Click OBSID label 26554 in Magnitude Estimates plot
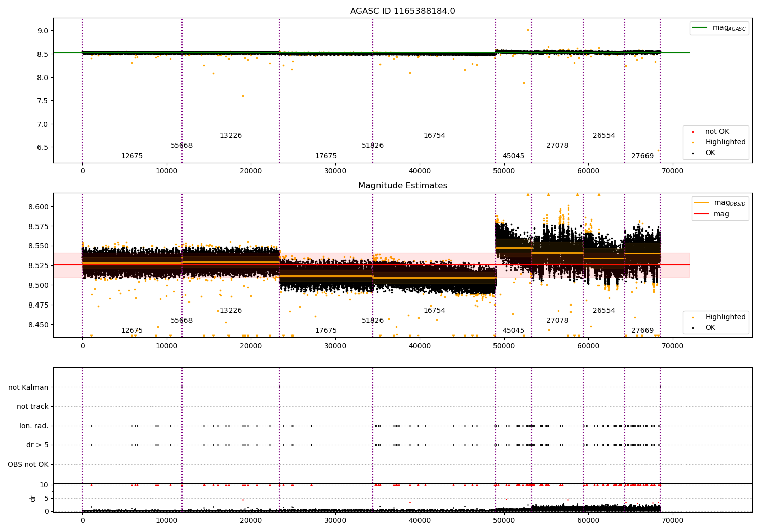 [604, 311]
